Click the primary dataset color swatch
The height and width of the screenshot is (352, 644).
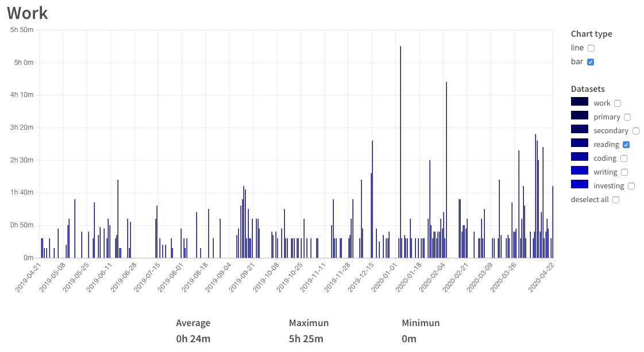coord(580,115)
